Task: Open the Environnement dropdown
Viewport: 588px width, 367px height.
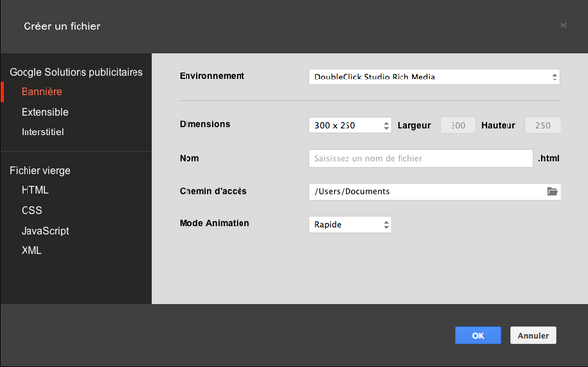Action: point(434,77)
